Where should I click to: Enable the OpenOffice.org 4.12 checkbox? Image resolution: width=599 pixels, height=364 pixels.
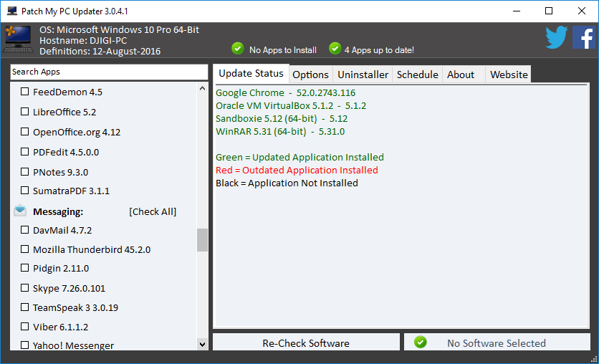coord(24,131)
